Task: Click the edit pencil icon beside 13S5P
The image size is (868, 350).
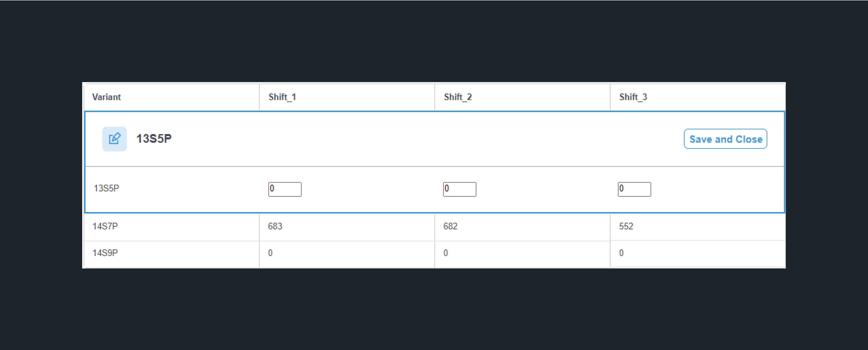Action: pos(115,139)
